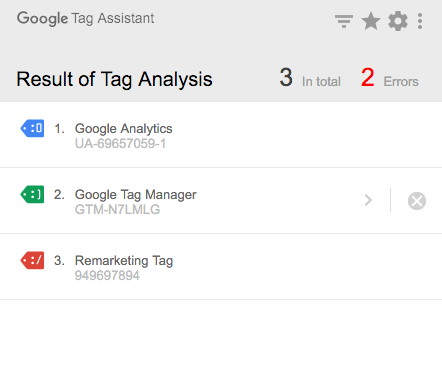Click the green Google Tag Manager icon
Viewport: 442px width, 383px height.
tap(32, 194)
